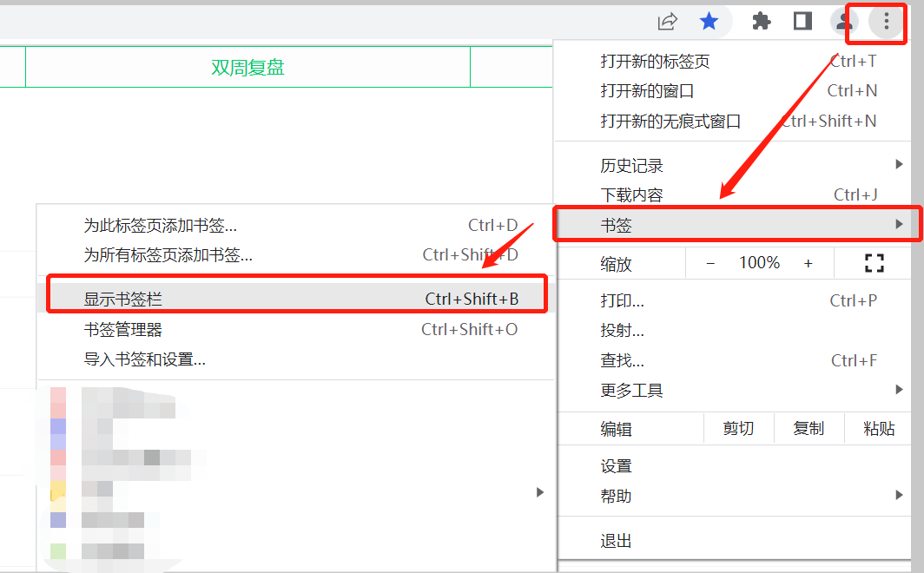The width and height of the screenshot is (924, 573).
Task: Click the 粘贴 button
Action: tap(879, 428)
